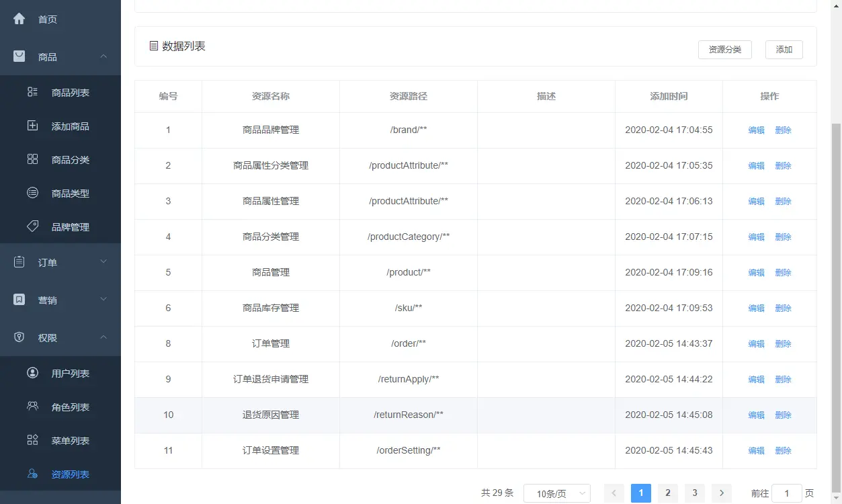
Task: Click the /productCategory/** path cell
Action: (x=409, y=237)
